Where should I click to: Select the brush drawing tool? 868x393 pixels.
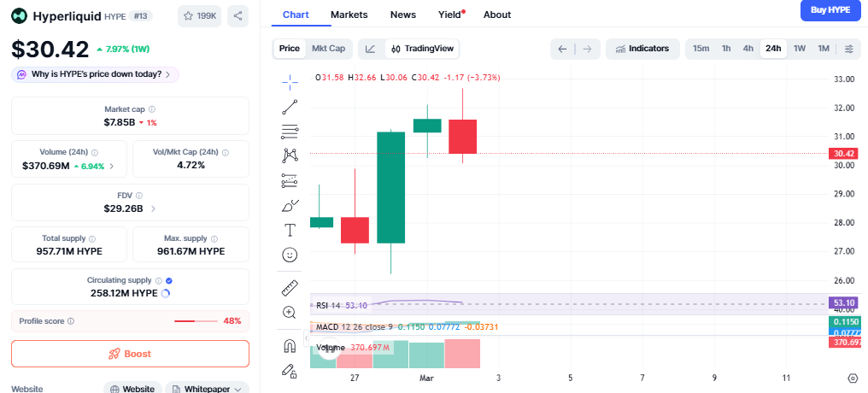click(290, 206)
